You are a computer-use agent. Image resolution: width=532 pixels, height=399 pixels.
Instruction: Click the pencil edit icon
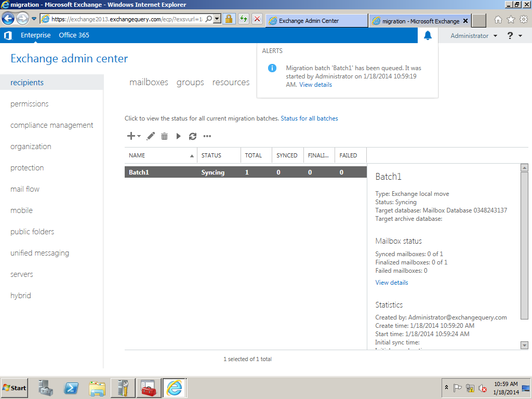(151, 136)
